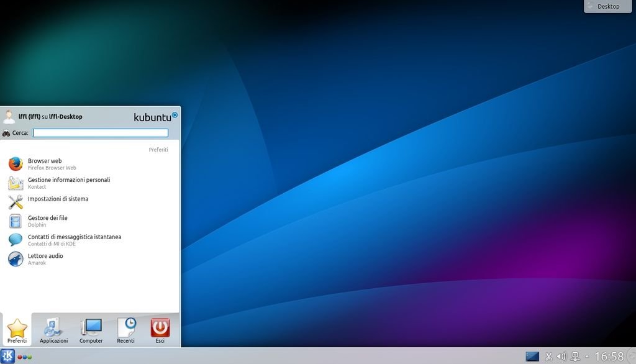Open the activities three-dots icon
Screen dimensions: 636x364
25,357
